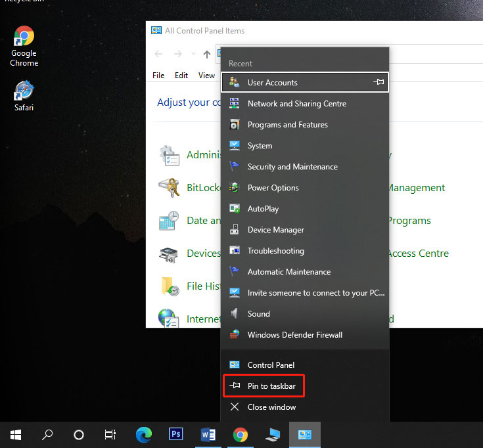Open Device Manager from the jump list
483x448 pixels.
point(305,230)
